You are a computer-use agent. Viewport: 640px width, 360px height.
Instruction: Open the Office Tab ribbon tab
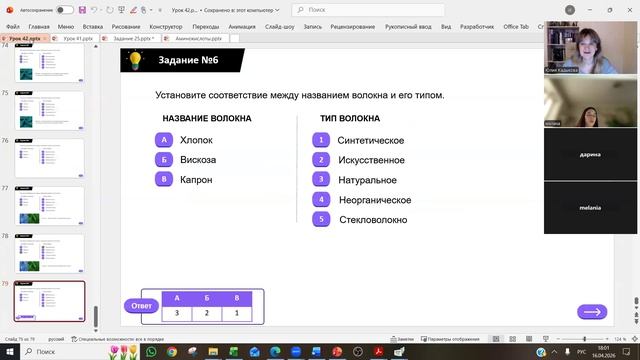pyautogui.click(x=516, y=27)
